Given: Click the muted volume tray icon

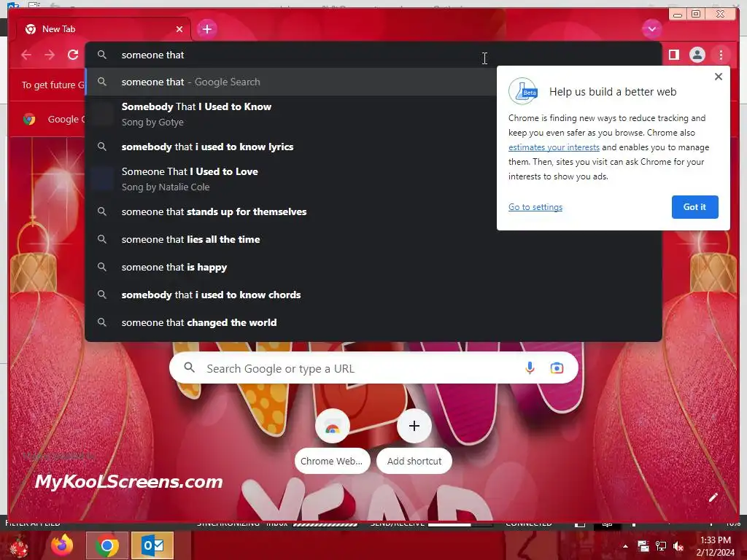Looking at the screenshot, I should pos(678,546).
